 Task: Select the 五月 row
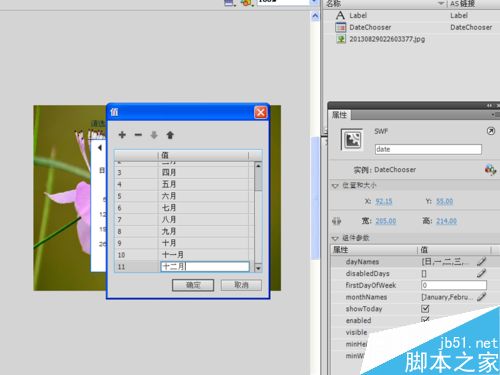184,184
